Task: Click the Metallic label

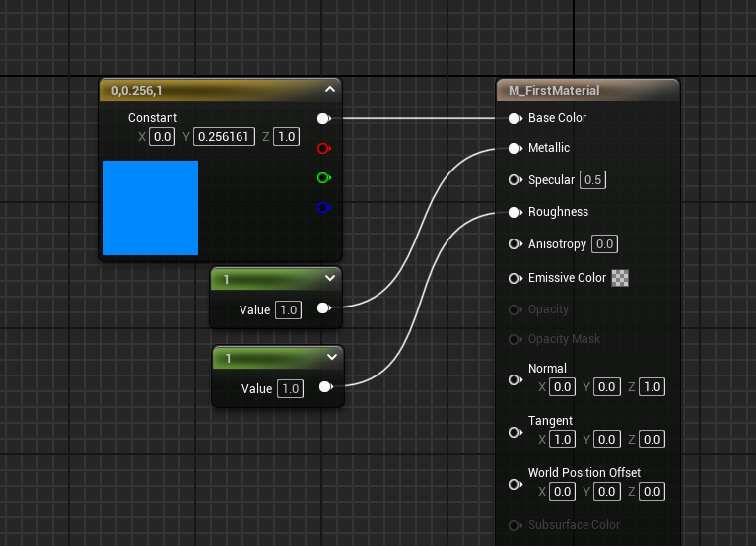Action: coord(549,148)
